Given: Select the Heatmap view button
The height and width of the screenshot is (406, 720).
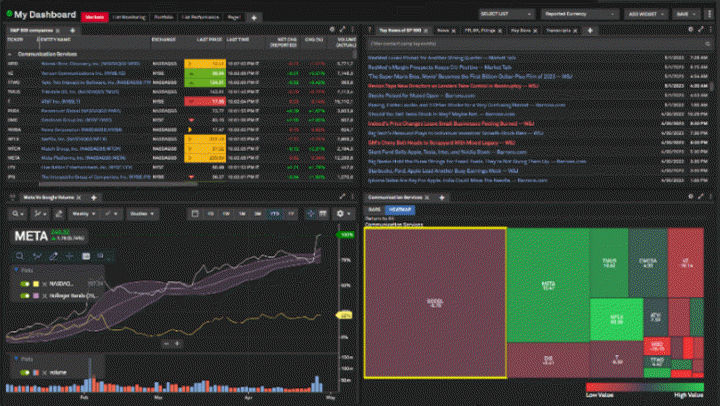Looking at the screenshot, I should tap(399, 209).
